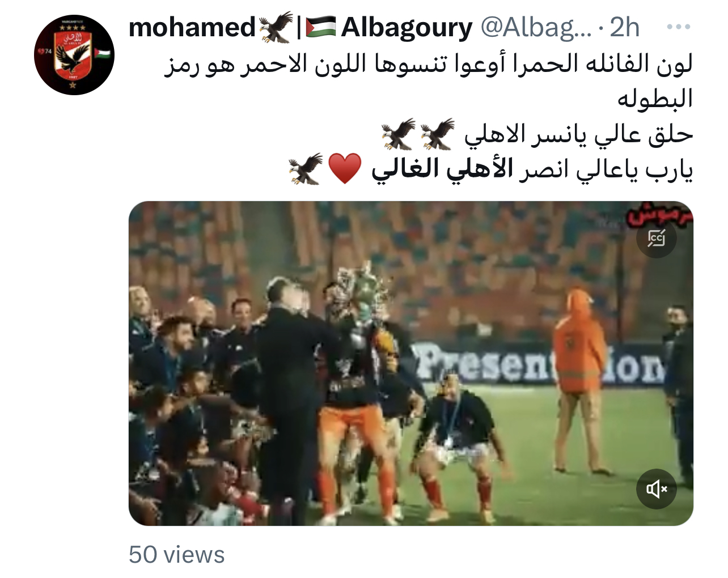Click the eagle emoji beside the heart
The height and width of the screenshot is (578, 728).
pos(306,169)
